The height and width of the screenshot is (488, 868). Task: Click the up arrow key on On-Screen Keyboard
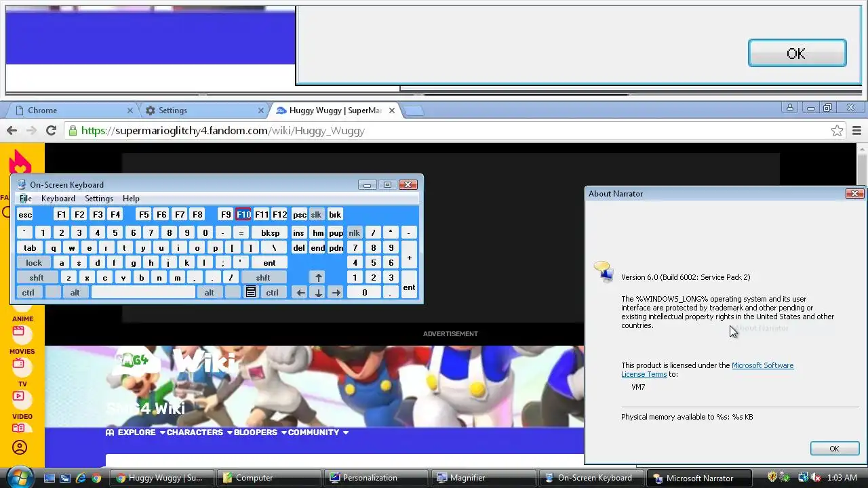(x=318, y=277)
